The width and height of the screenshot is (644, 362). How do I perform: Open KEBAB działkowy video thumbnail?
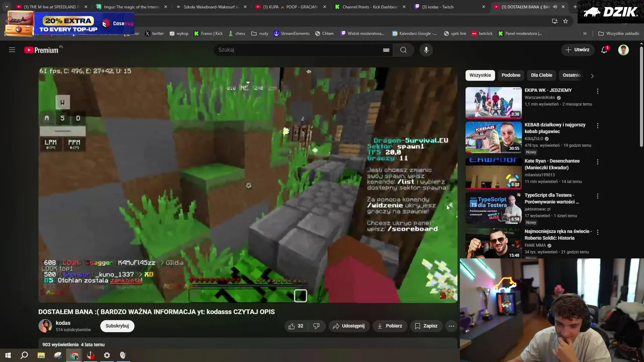coord(494,137)
